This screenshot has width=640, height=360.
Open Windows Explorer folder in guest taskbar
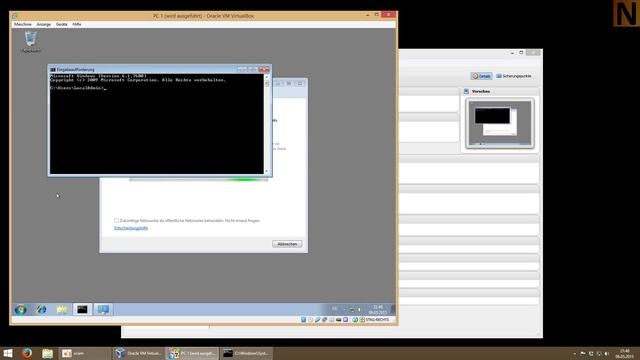62,310
